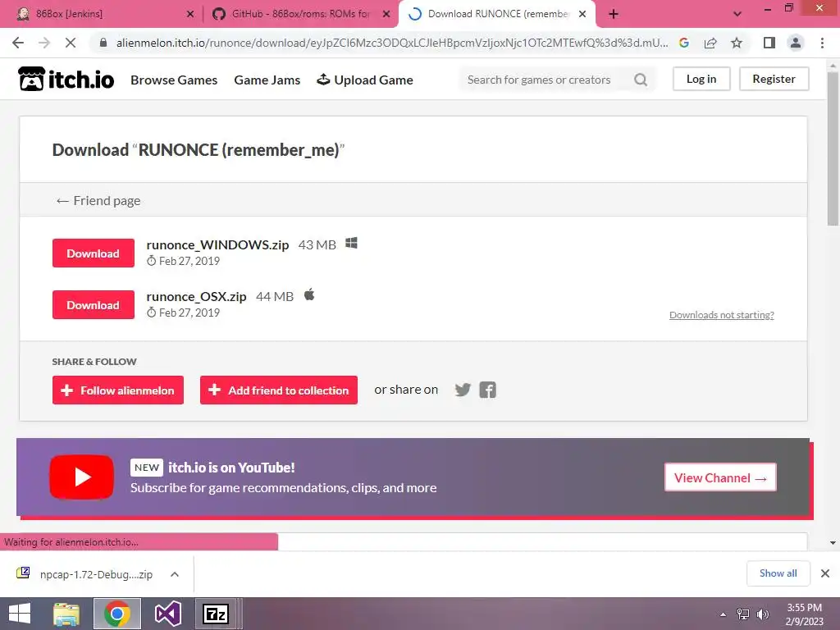Click the volume speaker tray icon

[762, 614]
